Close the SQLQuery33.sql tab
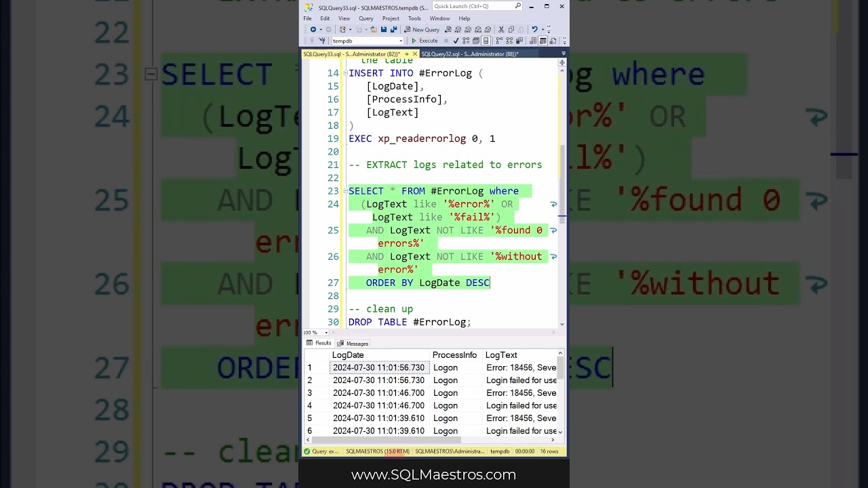 415,54
